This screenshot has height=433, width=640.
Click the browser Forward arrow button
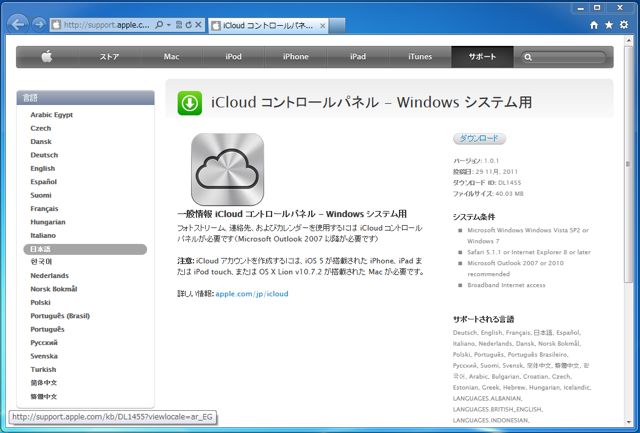coord(39,24)
